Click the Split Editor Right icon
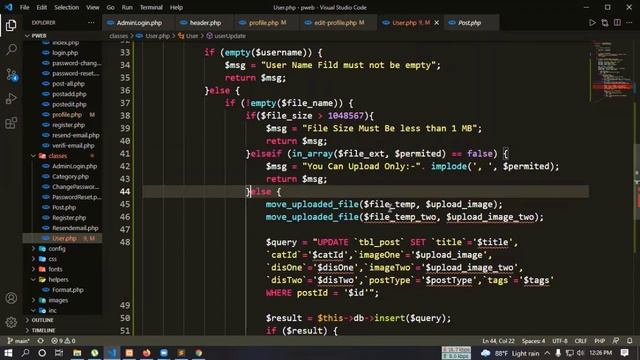640x360 pixels. click(617, 23)
